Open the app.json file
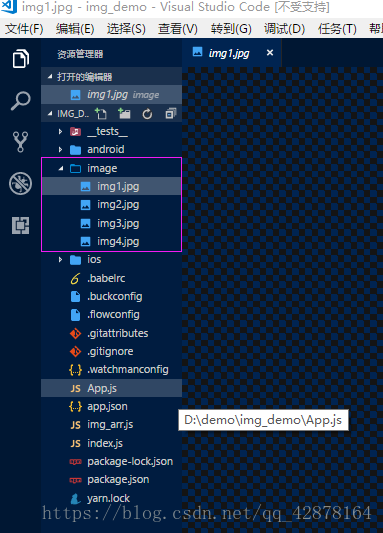 [111, 407]
